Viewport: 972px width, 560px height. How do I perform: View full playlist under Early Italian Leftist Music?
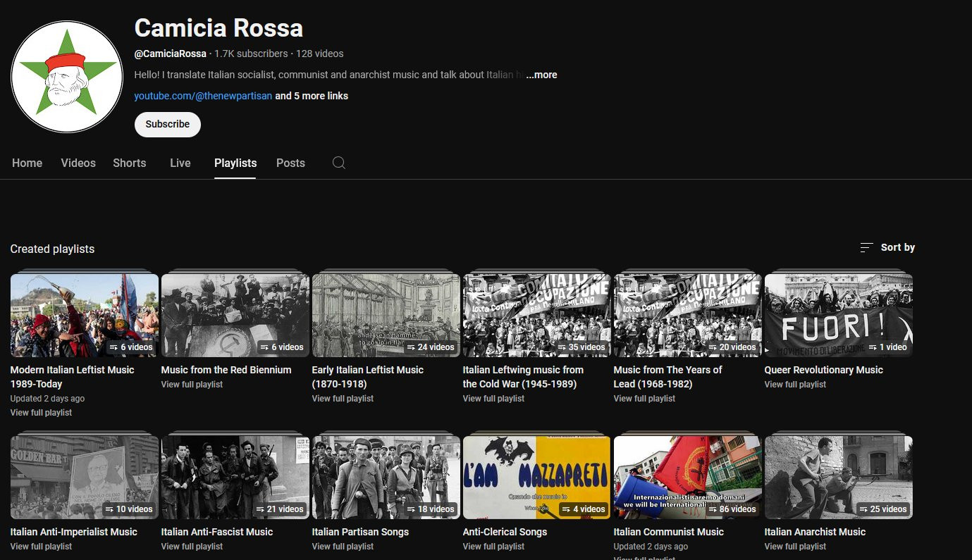[343, 399]
